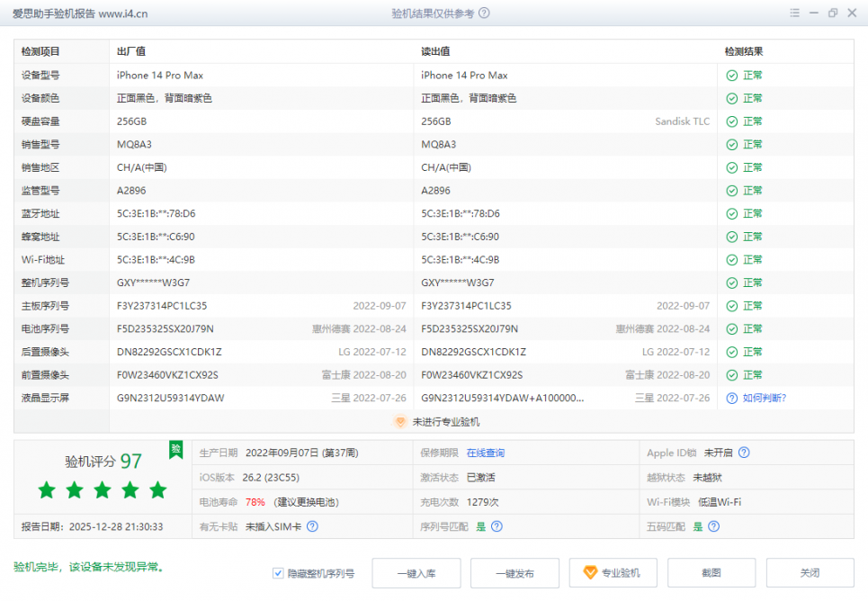
Task: Click the help icon beside 验机结果仅供参考
Action: coord(485,13)
